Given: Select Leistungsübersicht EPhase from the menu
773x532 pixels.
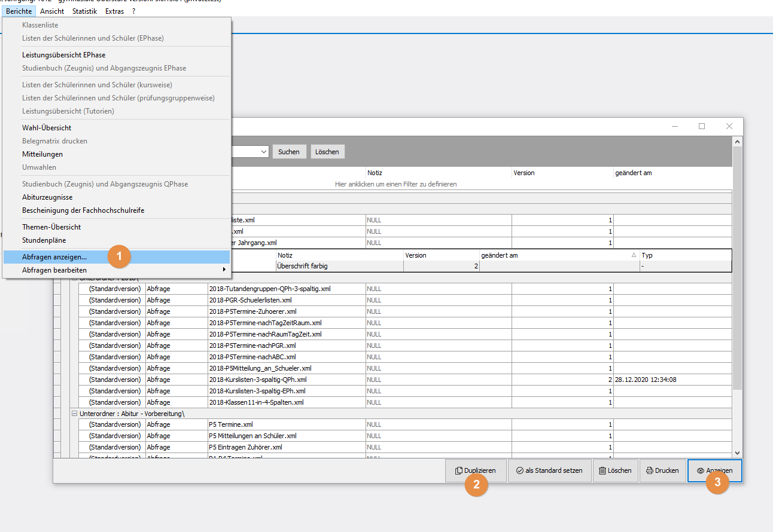Looking at the screenshot, I should (117, 55).
